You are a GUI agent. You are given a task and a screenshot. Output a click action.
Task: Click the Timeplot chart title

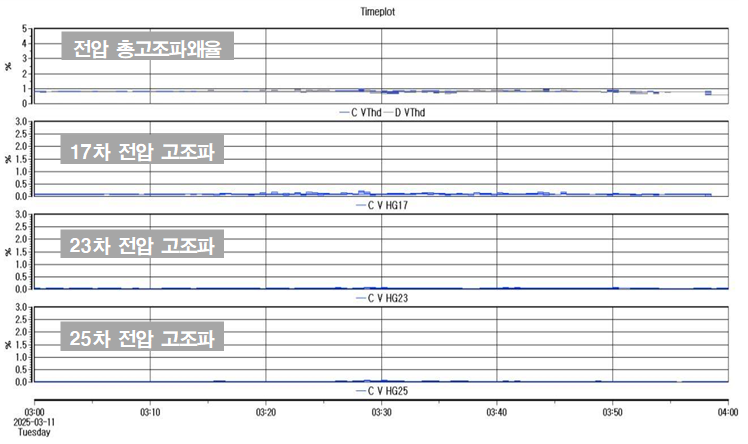coord(381,12)
